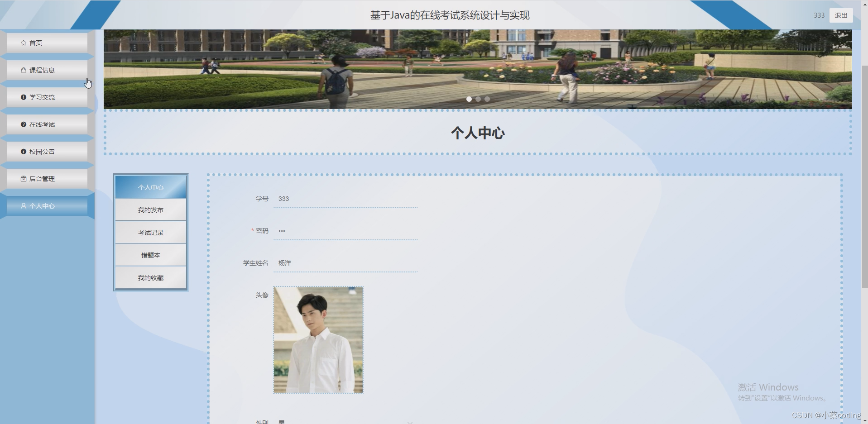Screen dimensions: 868x424
Task: Open 首页 from the sidebar
Action: (47, 43)
